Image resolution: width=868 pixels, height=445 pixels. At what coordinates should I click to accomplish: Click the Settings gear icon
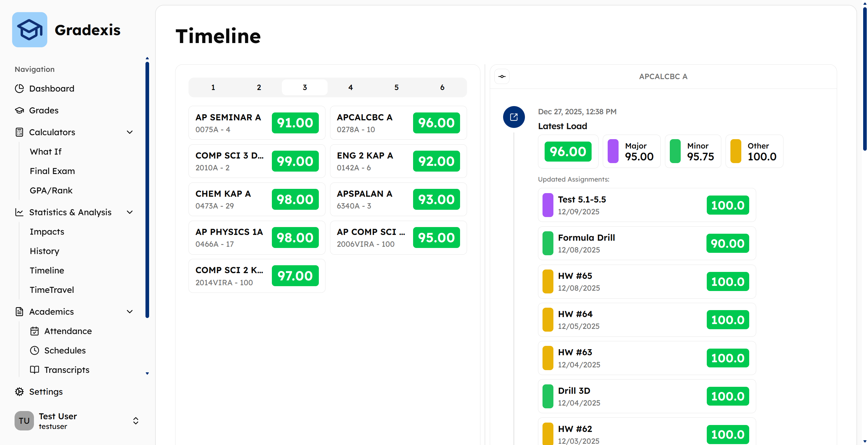[x=19, y=392]
